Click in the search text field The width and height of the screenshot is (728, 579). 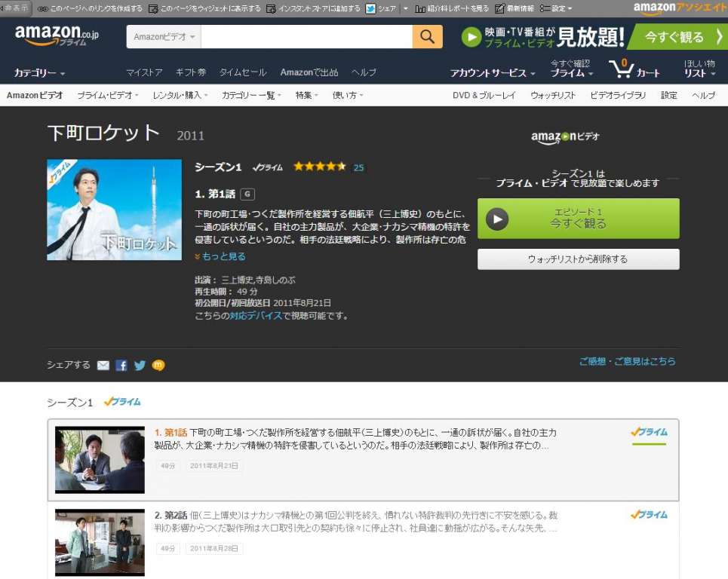(x=306, y=37)
